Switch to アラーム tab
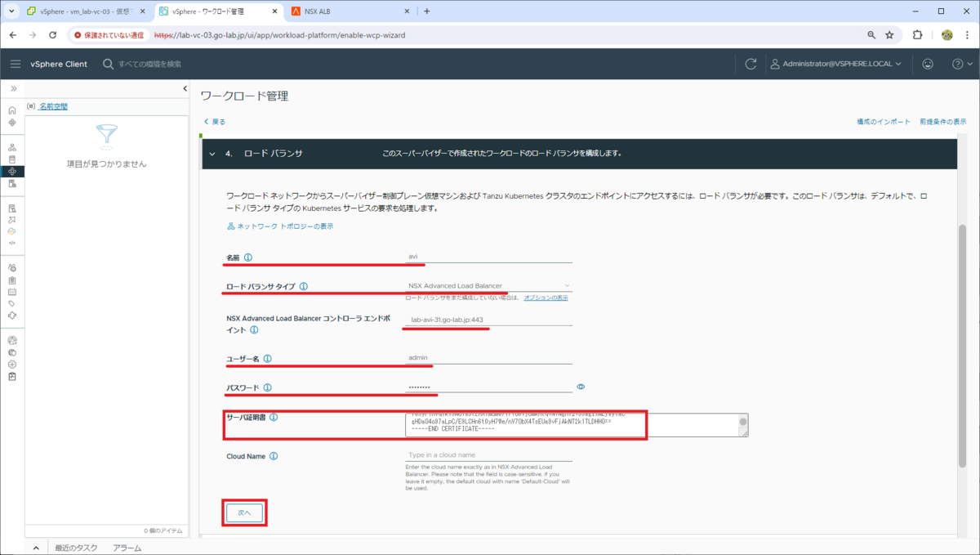The height and width of the screenshot is (555, 980). (127, 548)
